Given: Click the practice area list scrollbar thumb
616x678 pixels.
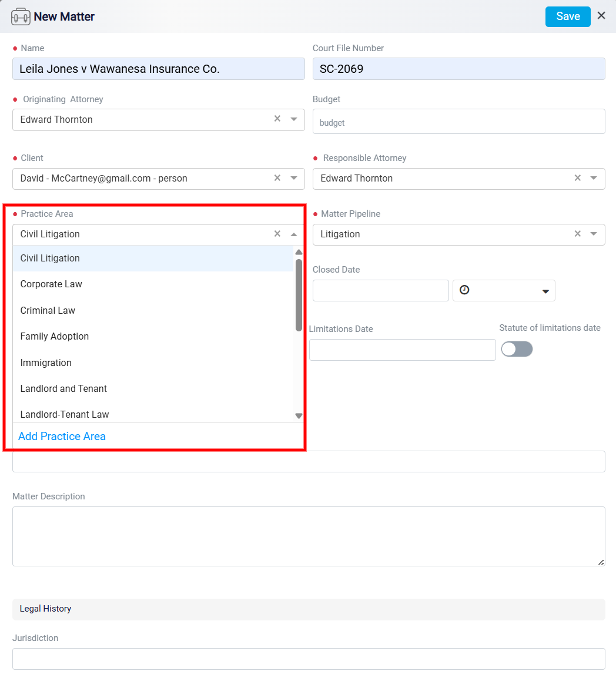Looking at the screenshot, I should (299, 296).
